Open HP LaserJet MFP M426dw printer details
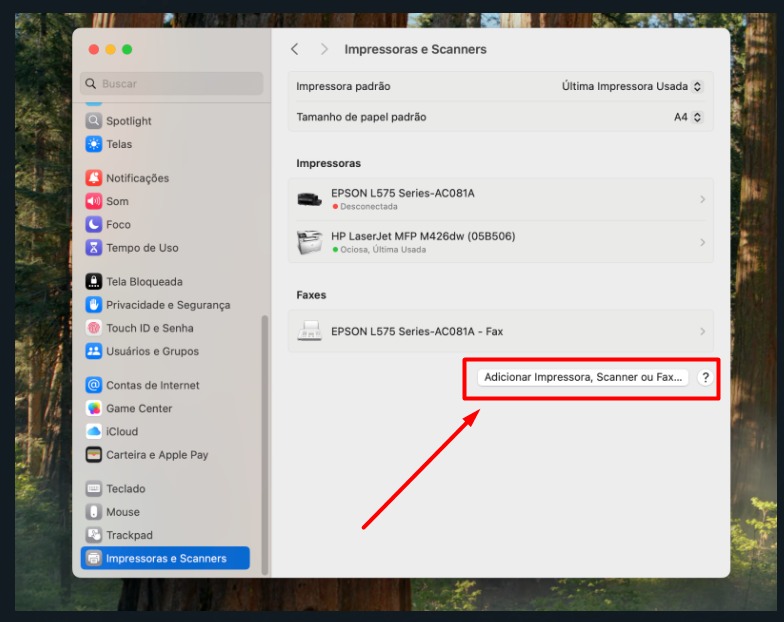This screenshot has height=622, width=784. (702, 242)
